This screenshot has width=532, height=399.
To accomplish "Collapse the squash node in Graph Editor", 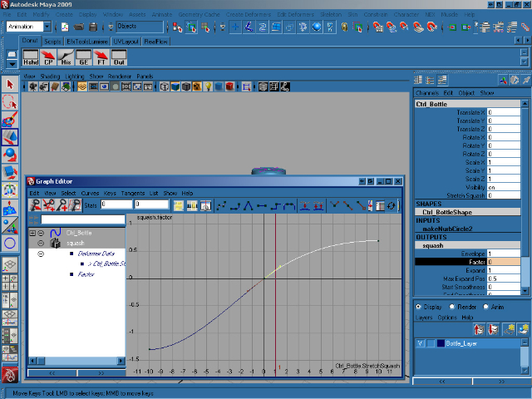I will pos(41,244).
